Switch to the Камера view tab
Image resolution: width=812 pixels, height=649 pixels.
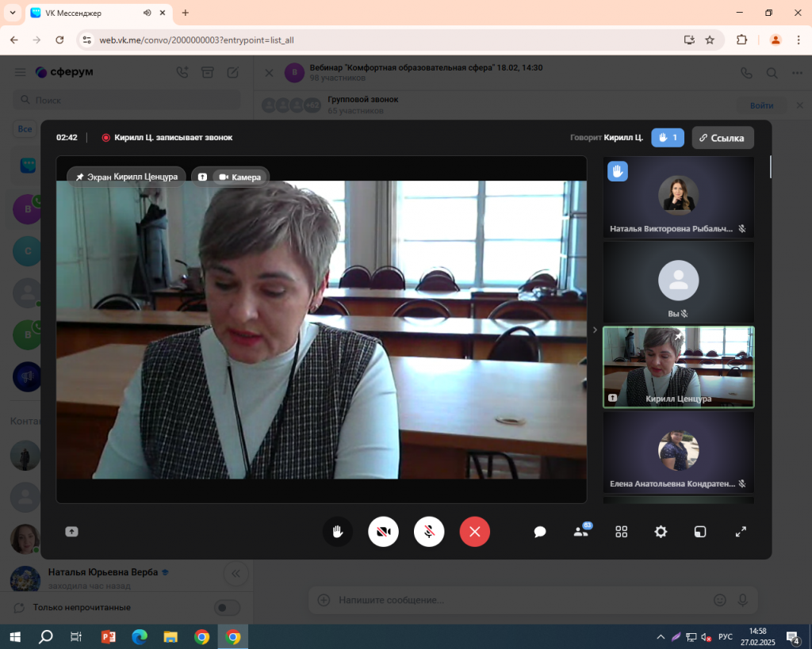(239, 177)
